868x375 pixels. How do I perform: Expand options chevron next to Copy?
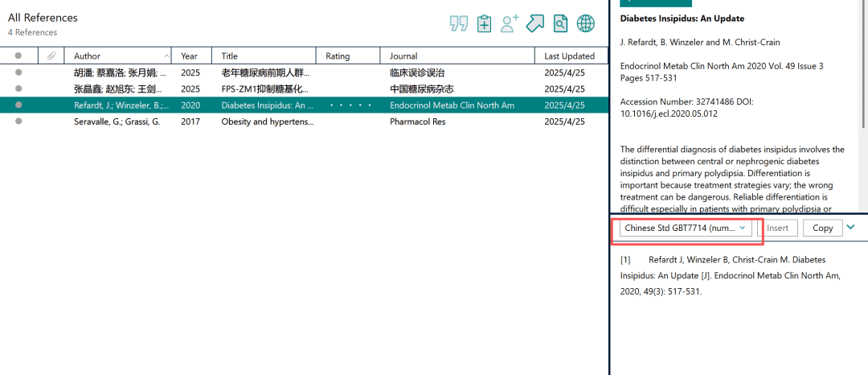click(x=851, y=227)
